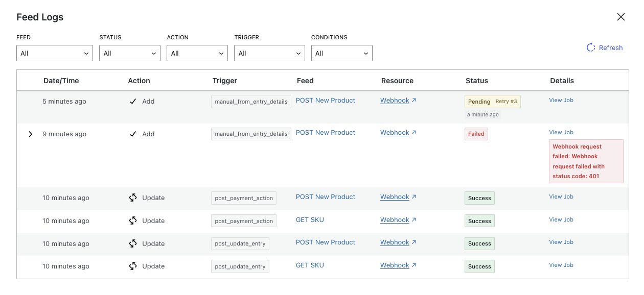Screen dimensions: 644x295
Task: Open the POST New Product feed in the Pending row
Action: [x=326, y=100]
